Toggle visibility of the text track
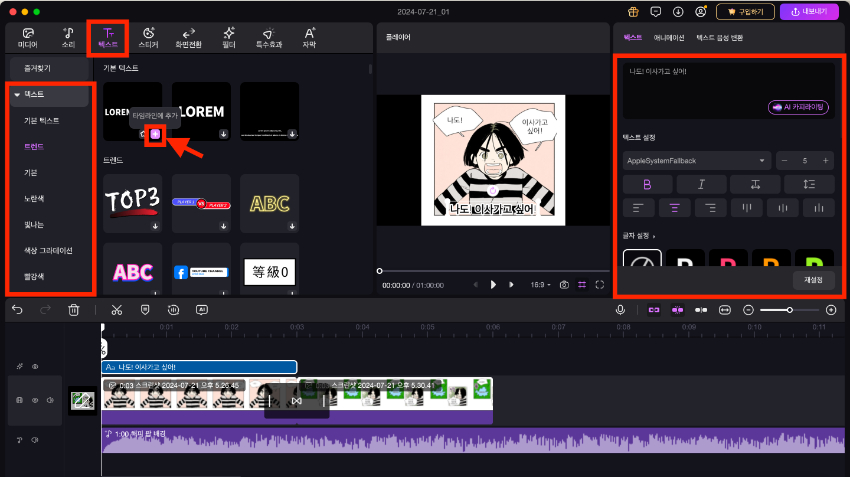 click(x=35, y=367)
